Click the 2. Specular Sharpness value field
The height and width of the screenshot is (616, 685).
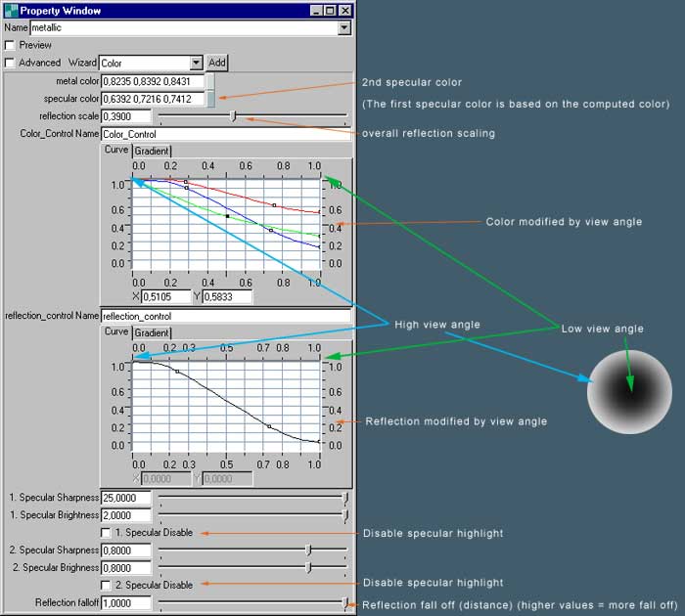(126, 550)
